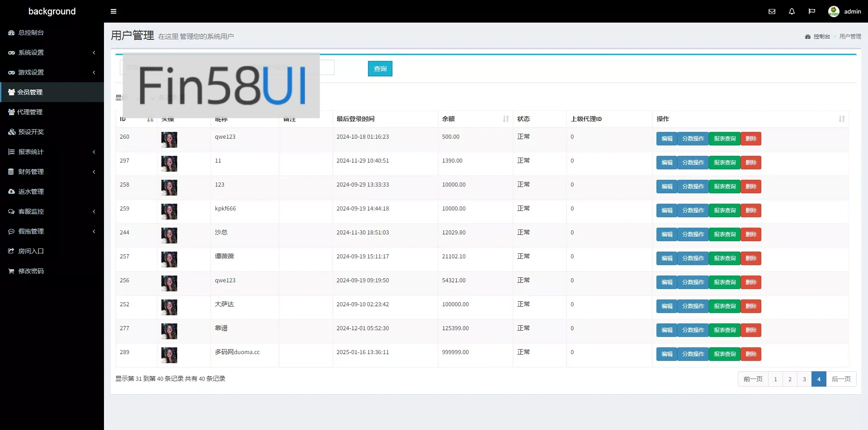
Task: Click the 查询 search button
Action: (380, 69)
